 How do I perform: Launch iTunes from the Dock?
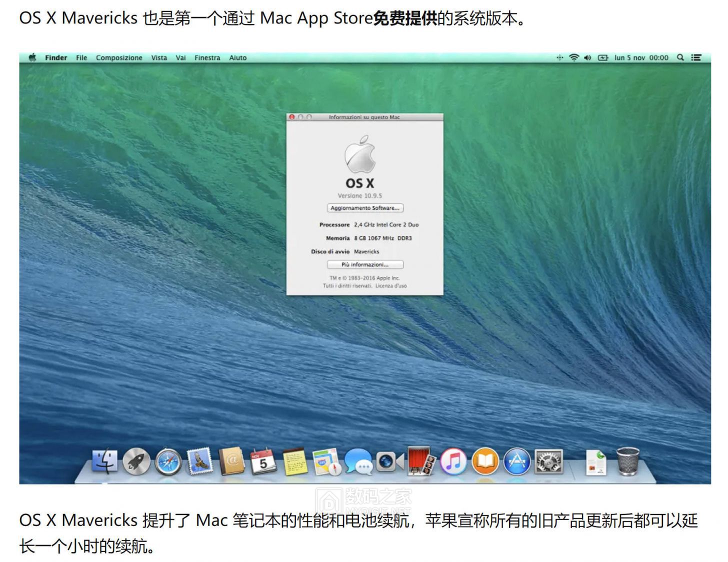tap(452, 462)
